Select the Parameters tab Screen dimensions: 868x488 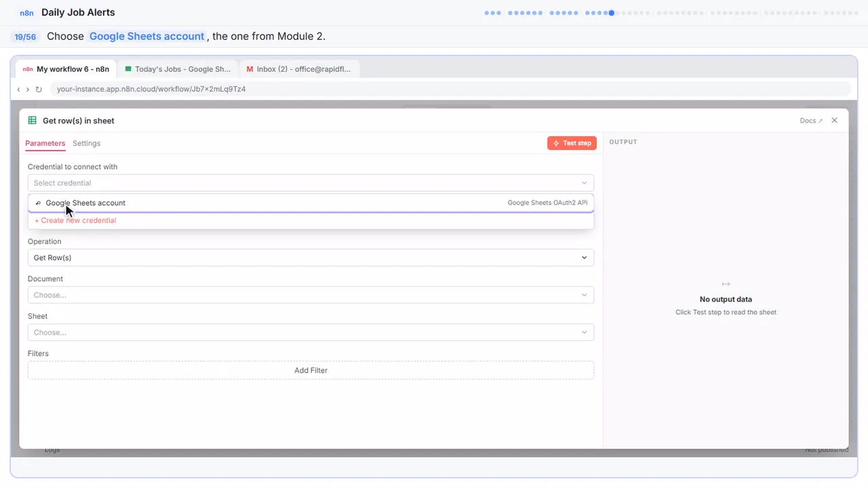(x=45, y=143)
